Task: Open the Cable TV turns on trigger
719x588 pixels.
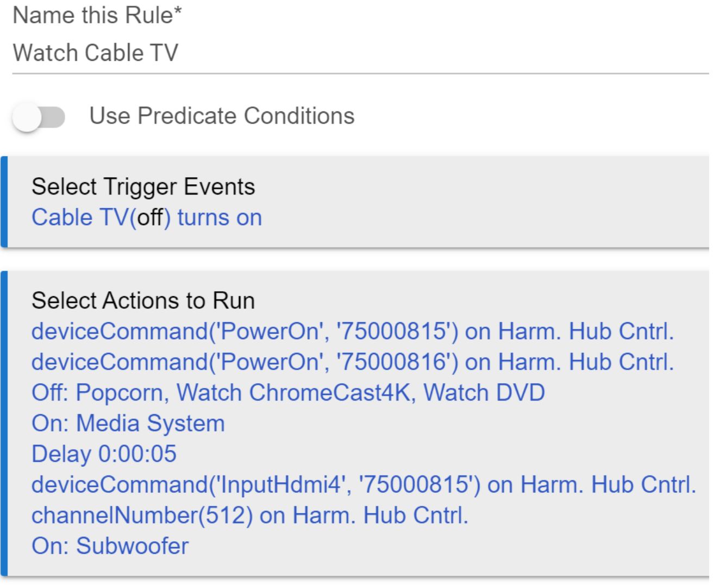Action: [x=147, y=217]
